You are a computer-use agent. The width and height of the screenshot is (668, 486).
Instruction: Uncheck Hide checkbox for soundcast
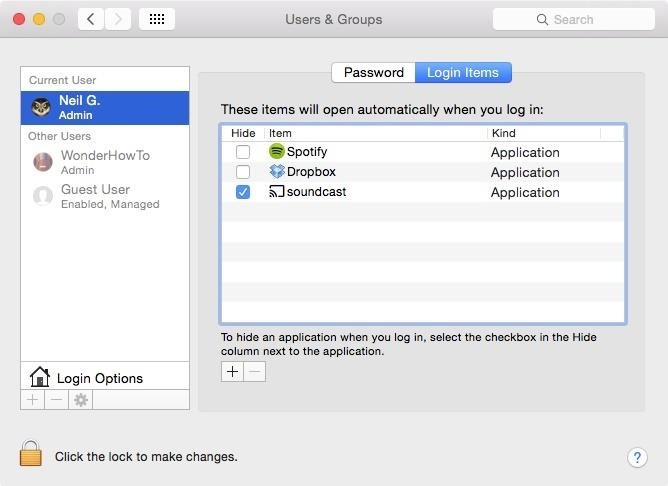[x=243, y=192]
